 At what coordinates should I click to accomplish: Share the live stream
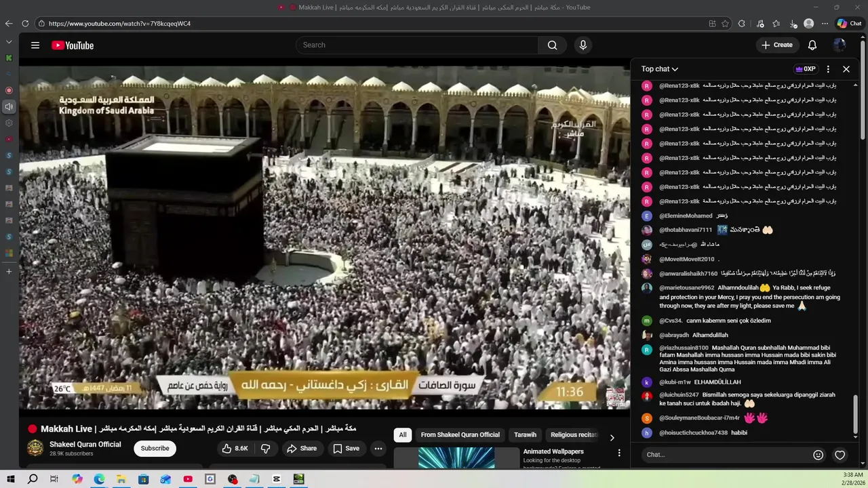point(302,448)
